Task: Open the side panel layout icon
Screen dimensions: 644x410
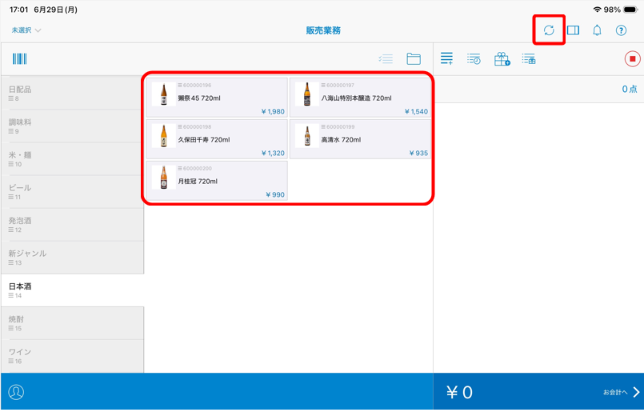Action: (x=573, y=30)
